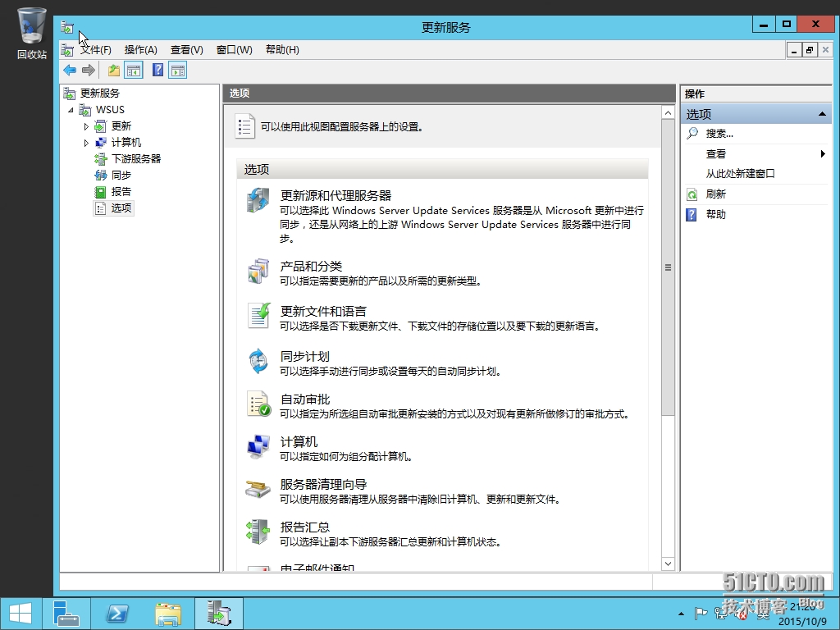Toggle the show/hide action pane icon

(x=178, y=71)
